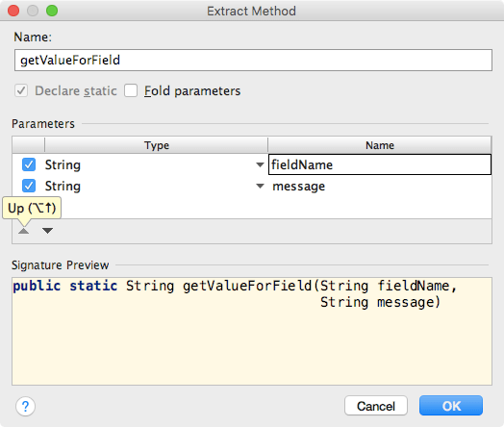Click the Type column header

point(156,145)
